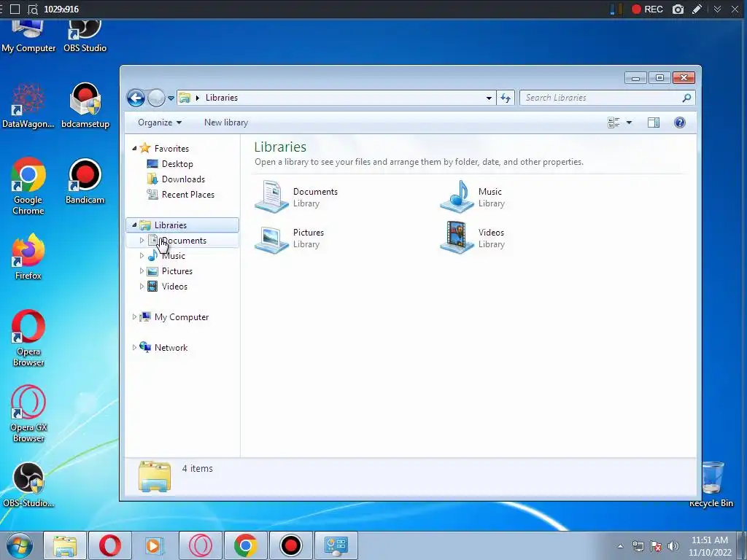Screen dimensions: 747x560
Task: Select Videos library icon in main pane
Action: point(457,237)
